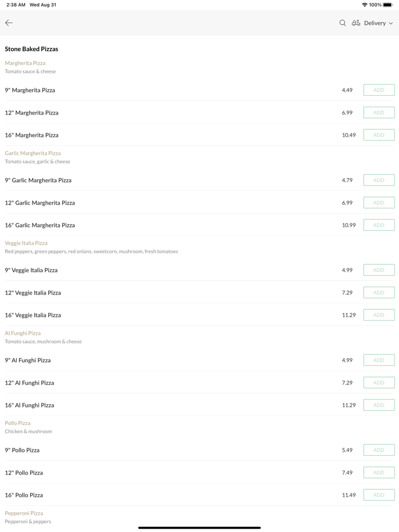Add 9" Margherita Pizza to order
The image size is (399, 532).
378,90
